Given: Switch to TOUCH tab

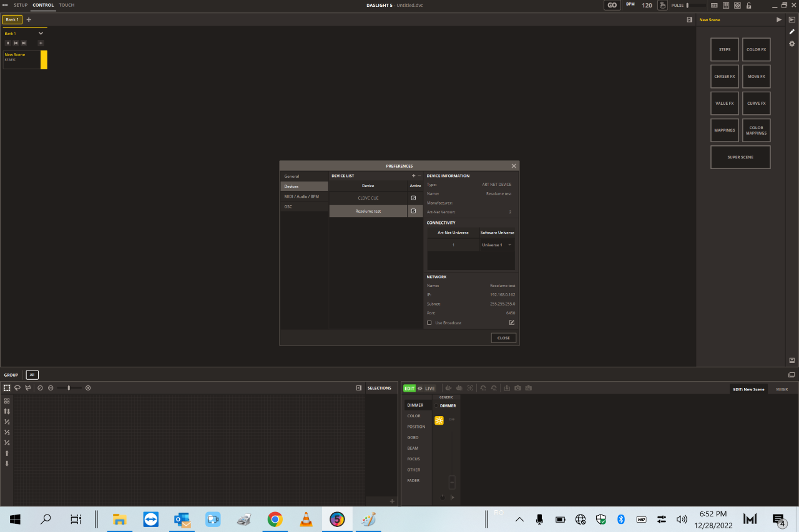Looking at the screenshot, I should tap(67, 5).
